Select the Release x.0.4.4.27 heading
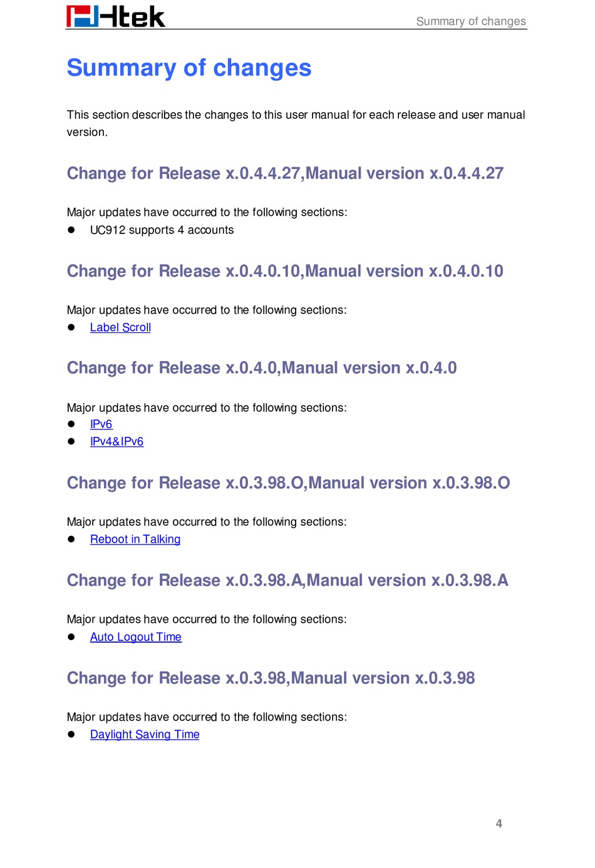The image size is (595, 868). tap(285, 173)
